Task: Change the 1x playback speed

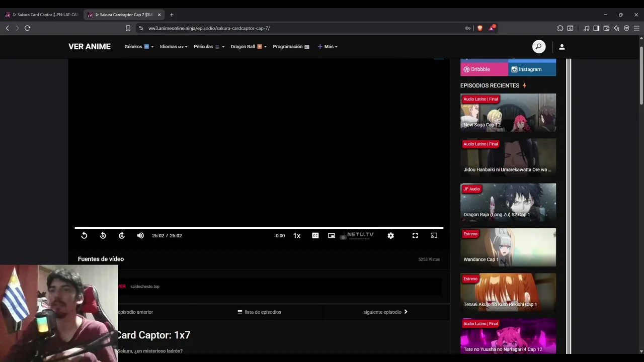Action: click(297, 235)
